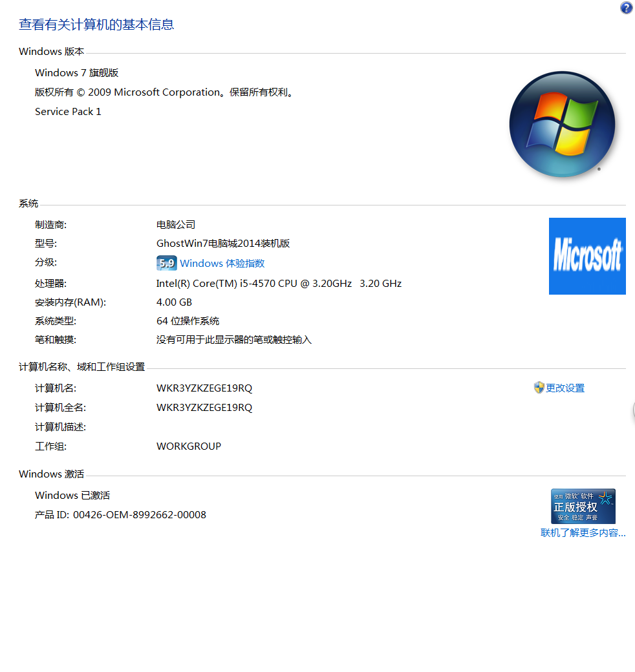The width and height of the screenshot is (635, 672).
Task: Select model value GhostWin7电脑城2014装机版
Action: tap(223, 244)
